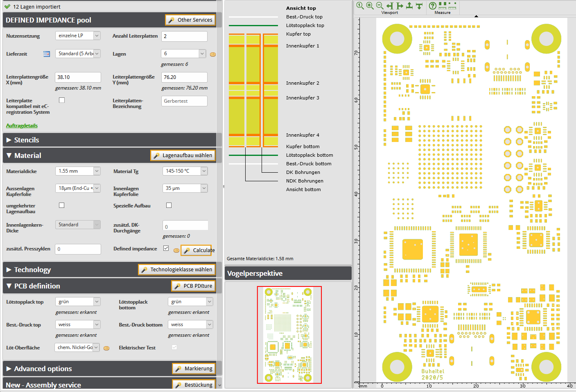Open the Material Tg dropdown
Screen dimensions: 576x392
point(185,171)
